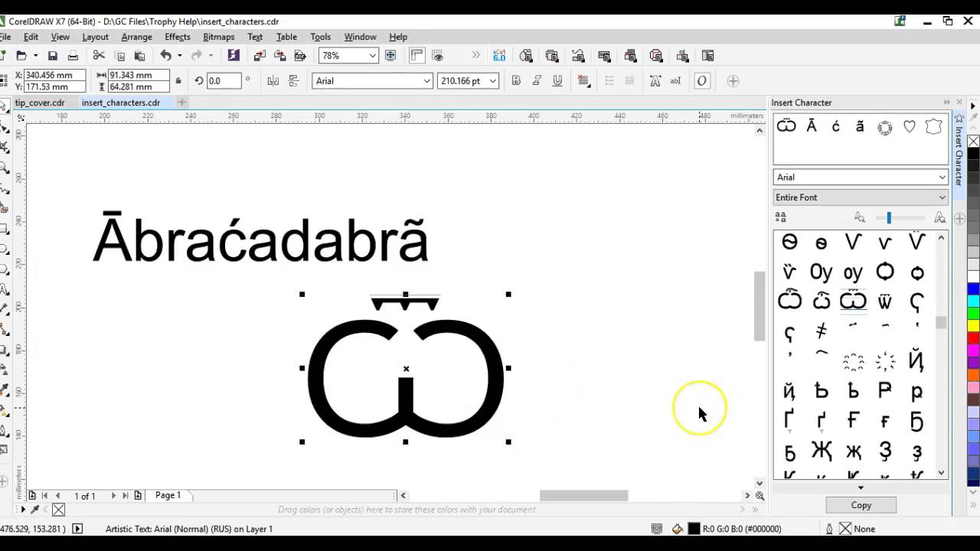The height and width of the screenshot is (551, 980).
Task: Expand the hidden standard toolbar items chevron
Action: [476, 56]
